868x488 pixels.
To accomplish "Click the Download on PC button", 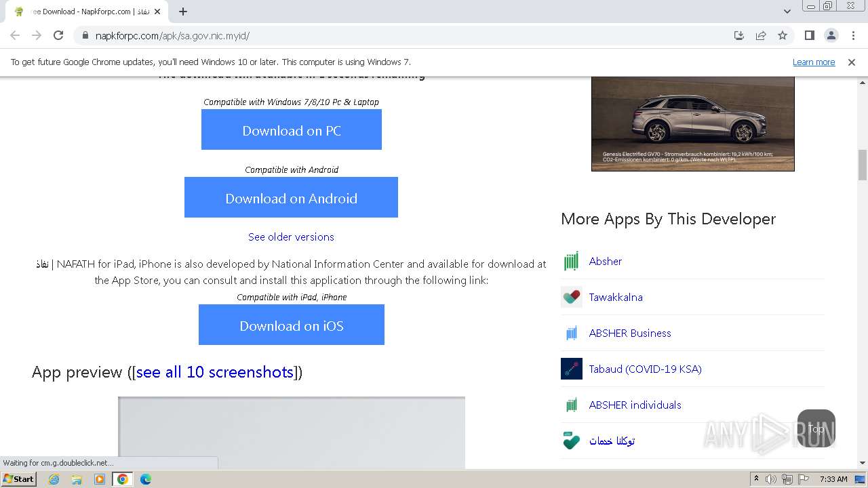I will [292, 129].
